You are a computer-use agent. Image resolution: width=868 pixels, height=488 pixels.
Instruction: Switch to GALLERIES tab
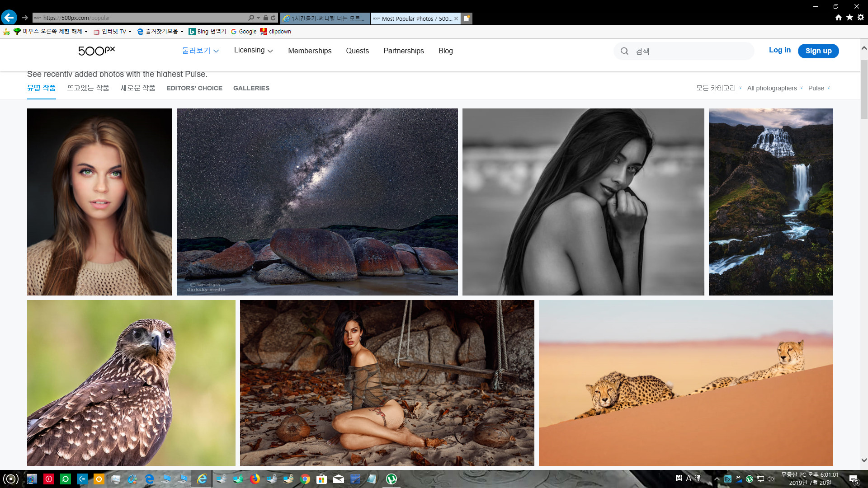click(251, 88)
